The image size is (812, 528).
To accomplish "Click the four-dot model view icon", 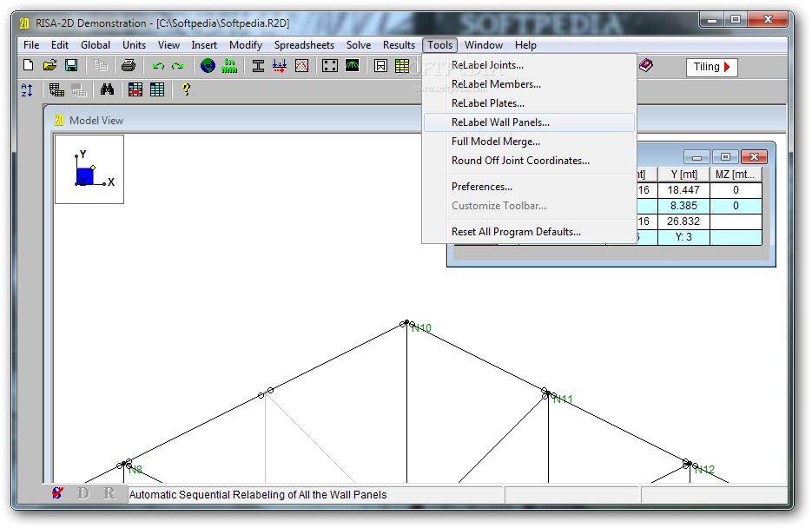I will [330, 66].
